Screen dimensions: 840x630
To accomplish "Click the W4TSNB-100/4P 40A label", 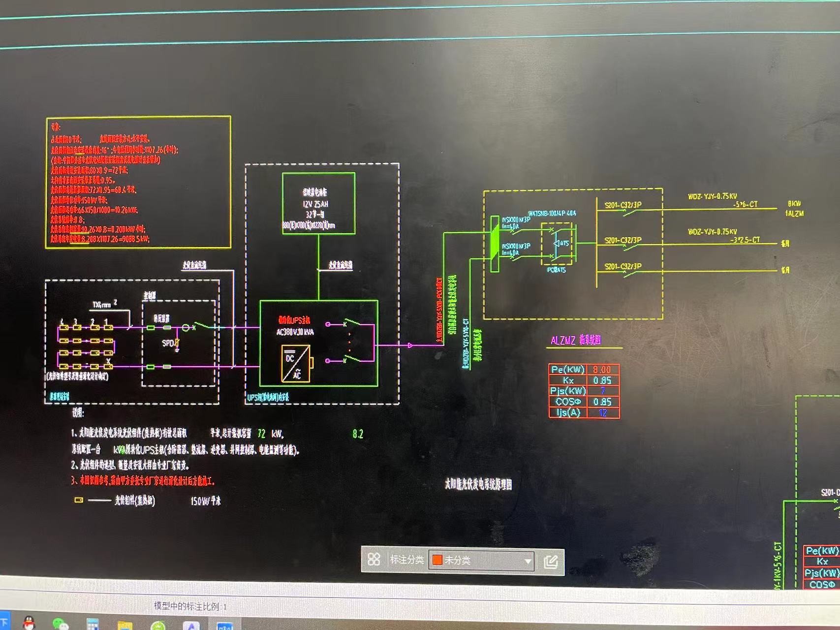I will (552, 213).
